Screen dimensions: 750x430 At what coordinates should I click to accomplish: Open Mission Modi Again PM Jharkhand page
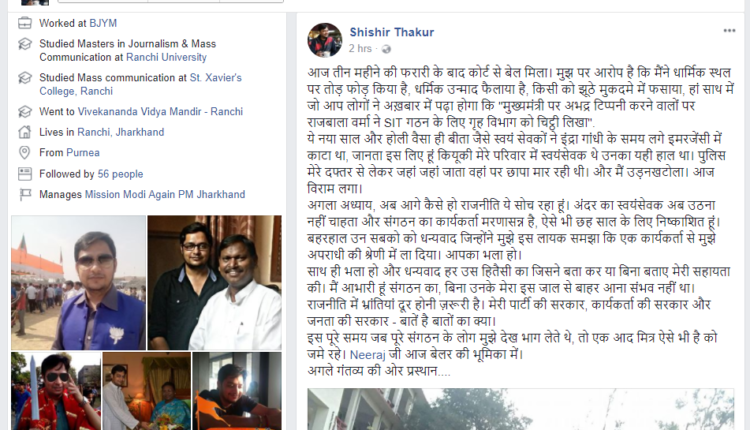(x=165, y=194)
